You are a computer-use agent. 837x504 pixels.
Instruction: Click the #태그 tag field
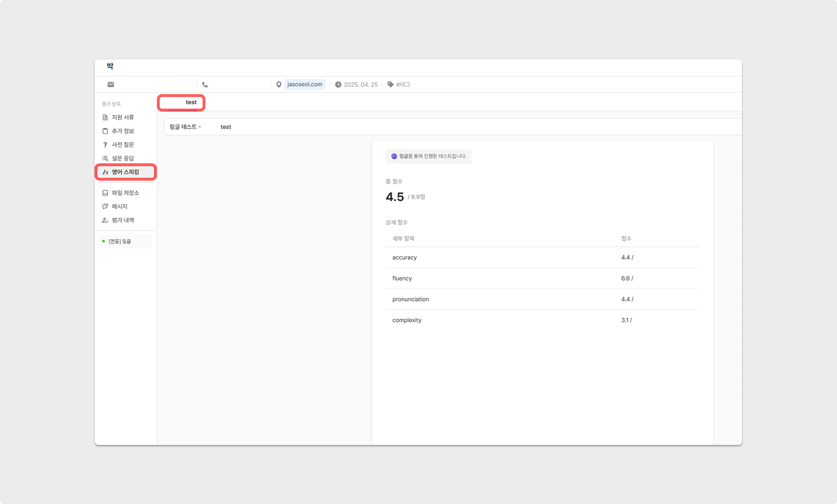click(403, 84)
